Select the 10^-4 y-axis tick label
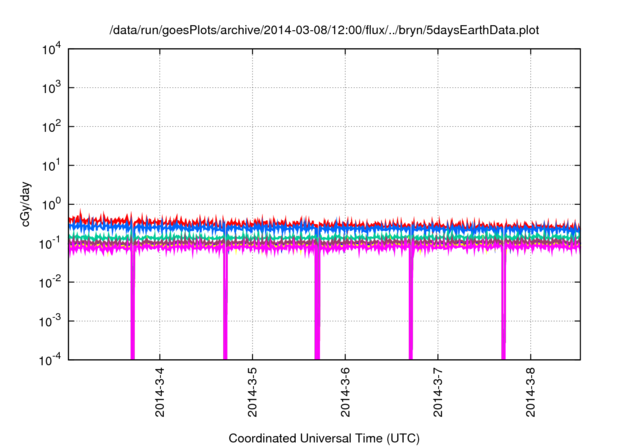 (50, 360)
